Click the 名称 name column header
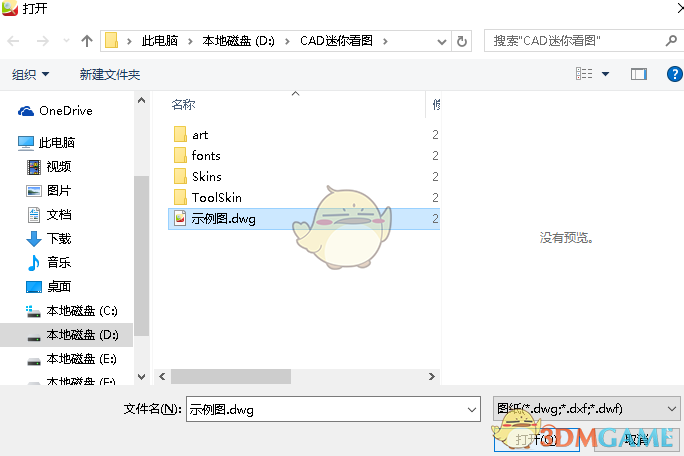 click(183, 104)
